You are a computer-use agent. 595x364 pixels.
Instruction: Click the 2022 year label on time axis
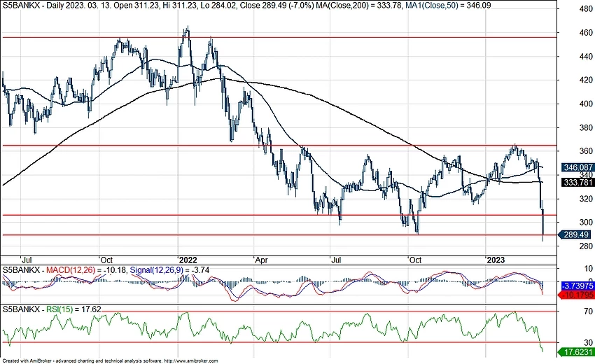click(188, 260)
